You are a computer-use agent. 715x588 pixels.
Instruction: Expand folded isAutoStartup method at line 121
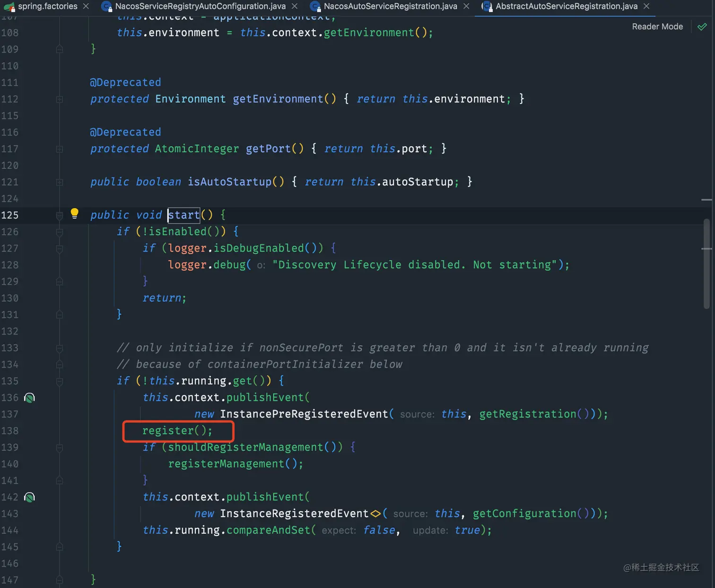tap(59, 182)
